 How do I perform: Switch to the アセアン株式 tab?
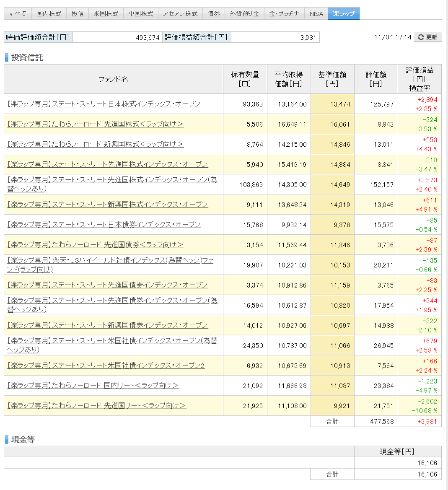180,14
